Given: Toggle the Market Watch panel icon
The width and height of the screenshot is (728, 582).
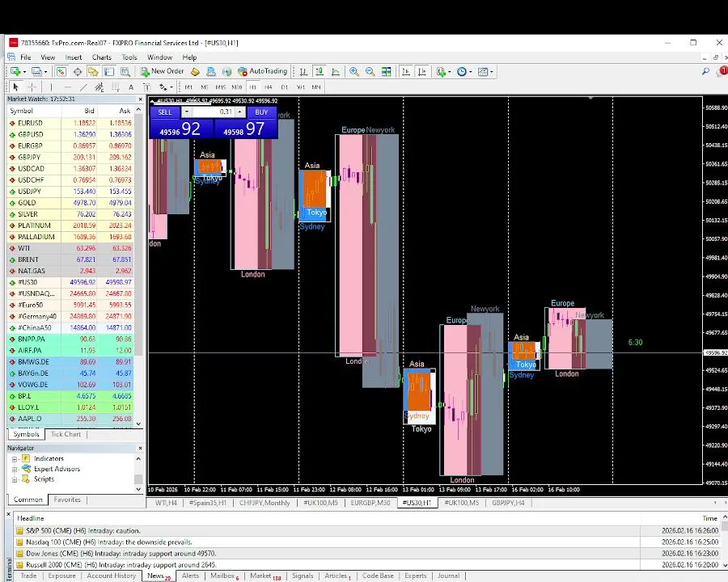Looking at the screenshot, I should coord(61,71).
